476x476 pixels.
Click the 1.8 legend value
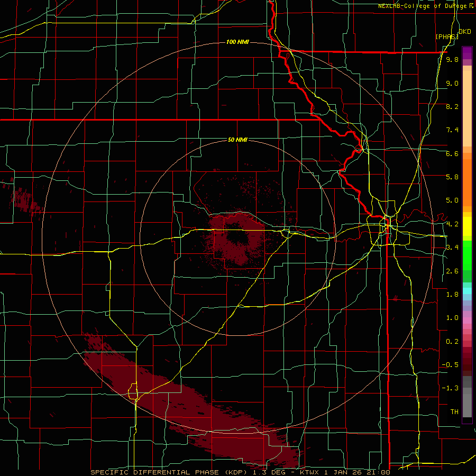click(452, 295)
